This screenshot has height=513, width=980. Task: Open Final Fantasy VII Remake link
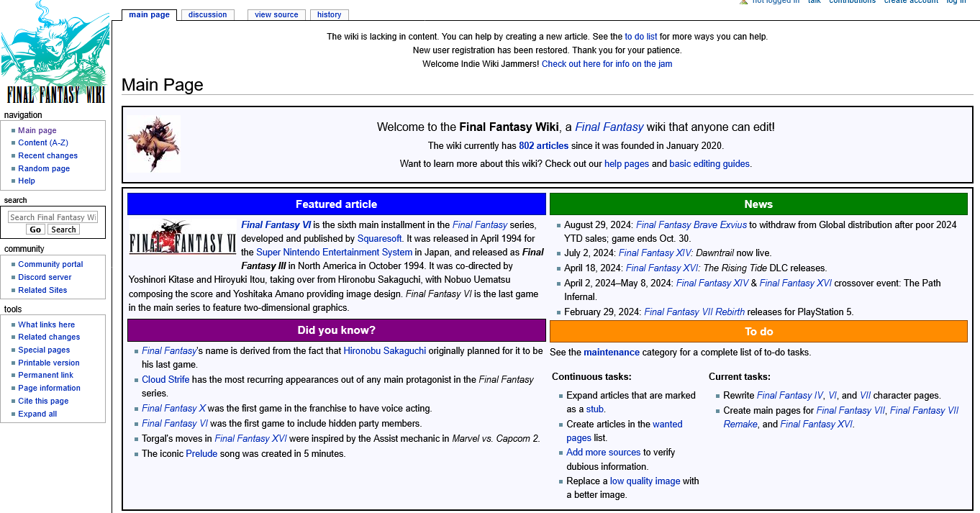pos(841,417)
